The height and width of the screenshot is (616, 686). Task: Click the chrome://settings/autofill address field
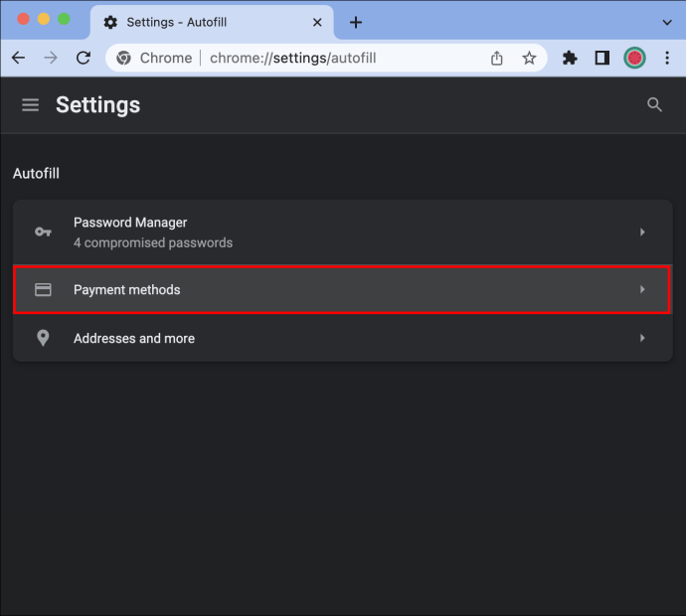[292, 58]
